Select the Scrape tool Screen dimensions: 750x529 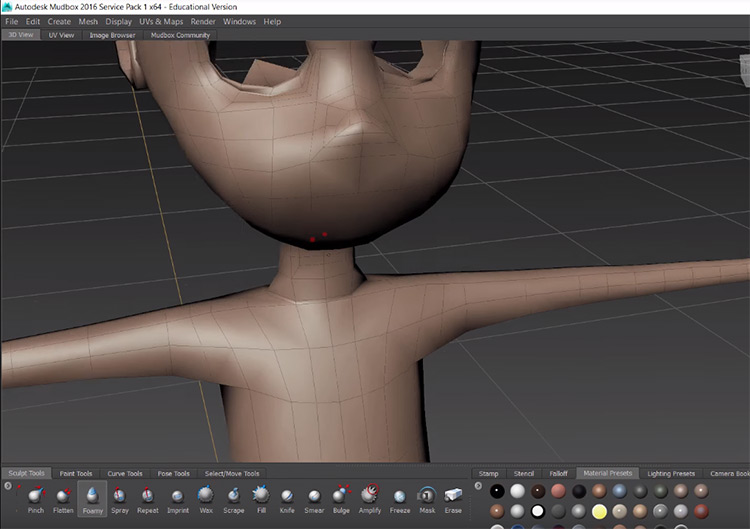coord(233,496)
